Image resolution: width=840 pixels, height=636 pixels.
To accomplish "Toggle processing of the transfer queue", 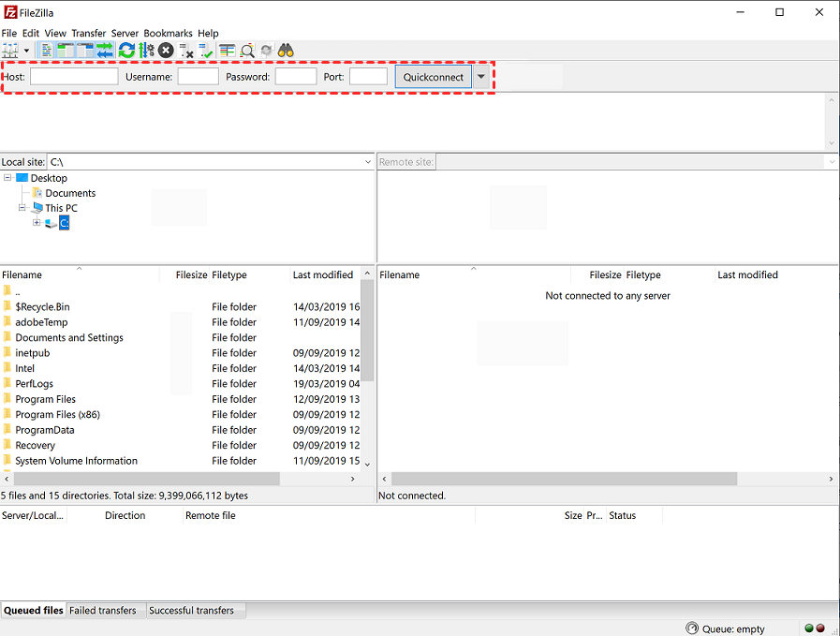I will pos(147,51).
